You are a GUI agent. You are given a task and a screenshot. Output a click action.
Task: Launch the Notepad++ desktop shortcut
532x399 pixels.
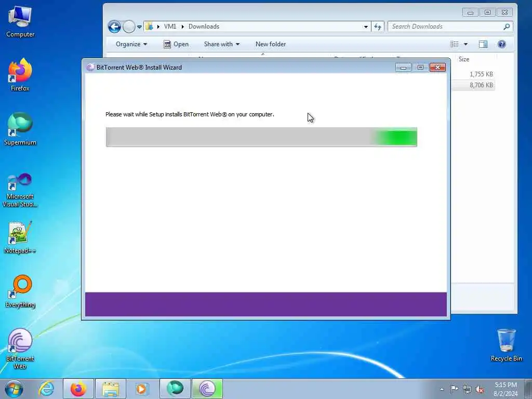tap(20, 237)
